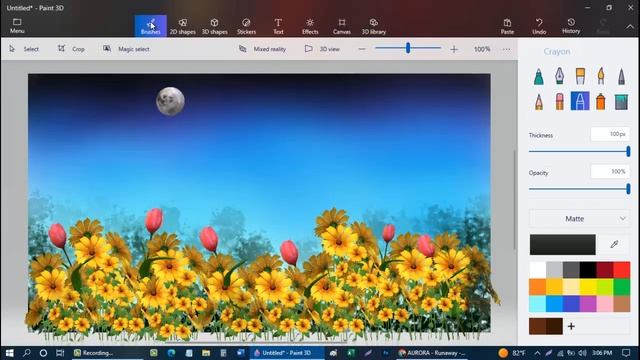640x360 pixels.
Task: Switch to AURORA - Runaway taskbar window
Action: (x=432, y=353)
